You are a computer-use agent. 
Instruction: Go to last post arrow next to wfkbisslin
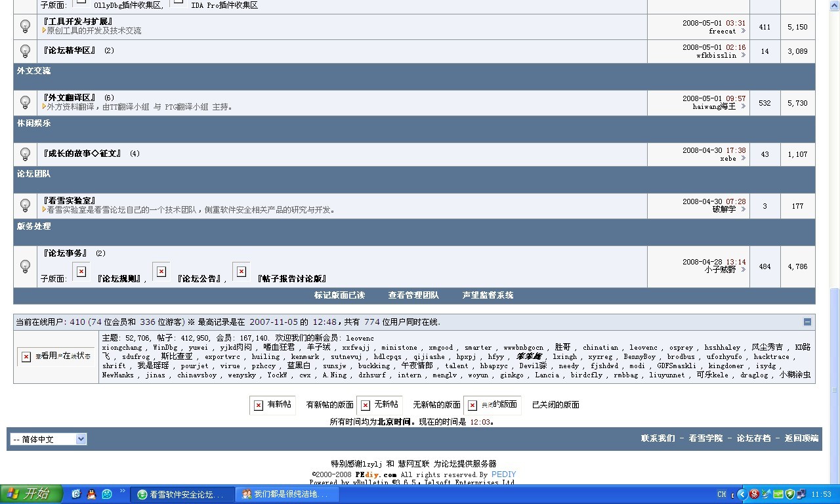click(743, 56)
